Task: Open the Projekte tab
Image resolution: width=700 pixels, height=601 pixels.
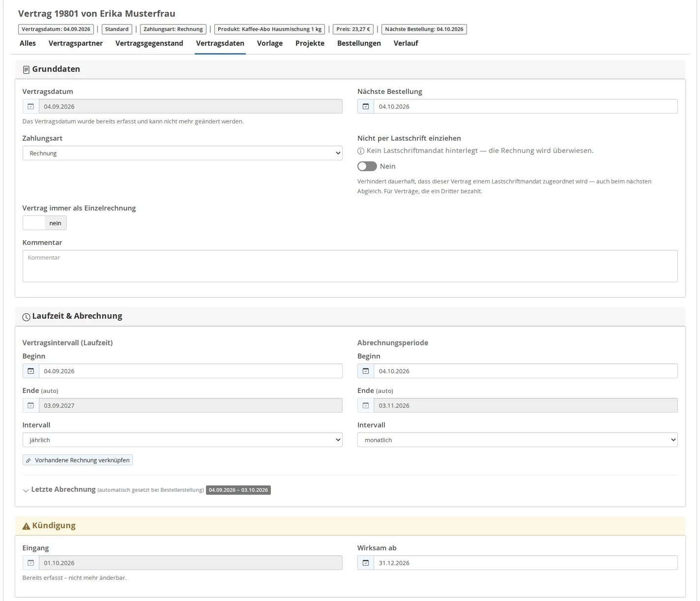Action: click(310, 43)
